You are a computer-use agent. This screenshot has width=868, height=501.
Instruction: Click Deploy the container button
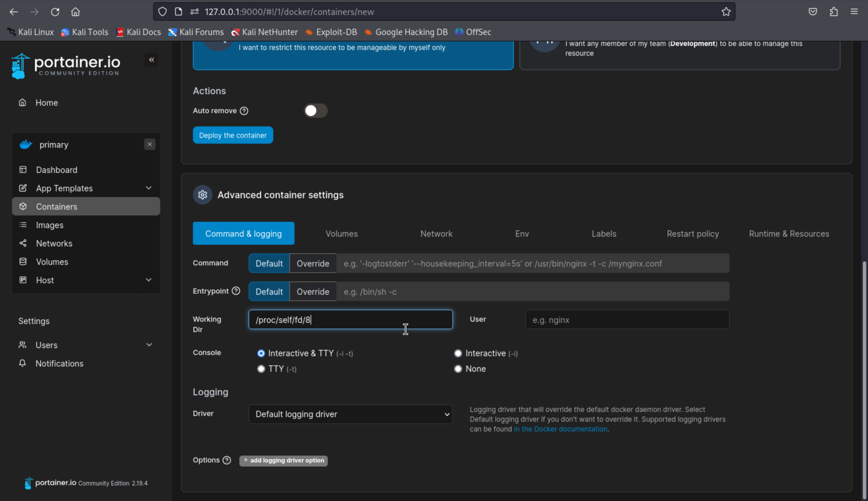[233, 135]
